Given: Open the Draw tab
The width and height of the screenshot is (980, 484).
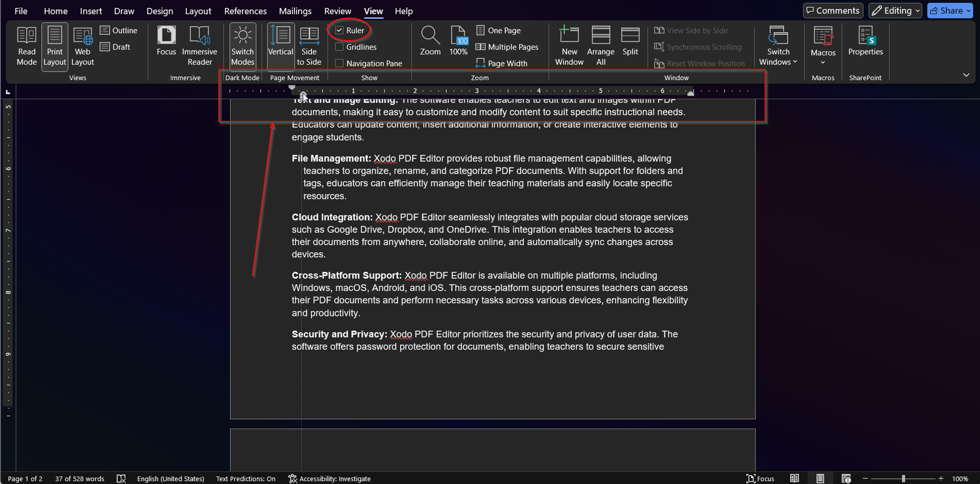Looking at the screenshot, I should 124,11.
